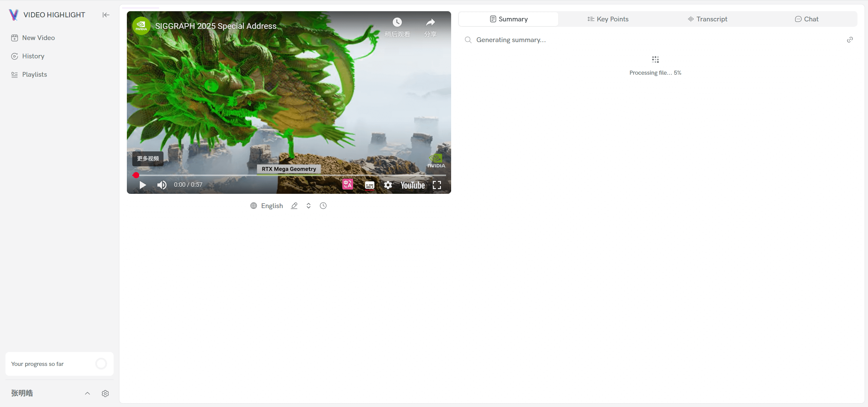Click the translate icon in player
868x407 pixels.
tap(347, 184)
